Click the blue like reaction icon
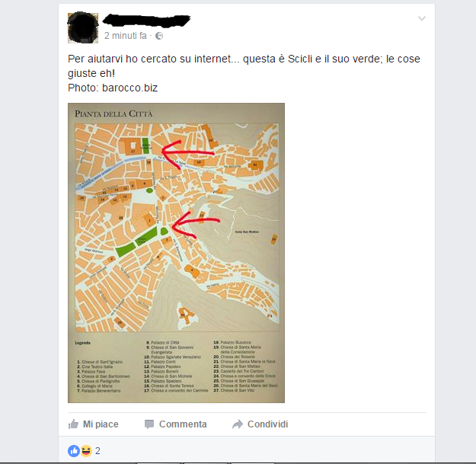Screen dimensions: 476x464 73,451
